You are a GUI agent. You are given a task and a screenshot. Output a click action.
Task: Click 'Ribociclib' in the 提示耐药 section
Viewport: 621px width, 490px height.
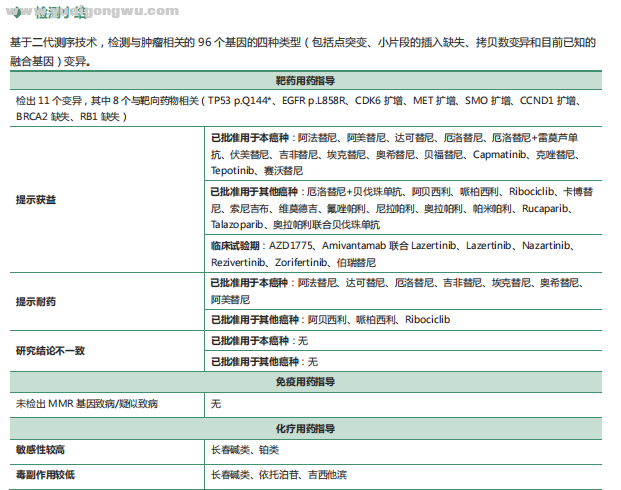[x=427, y=320]
